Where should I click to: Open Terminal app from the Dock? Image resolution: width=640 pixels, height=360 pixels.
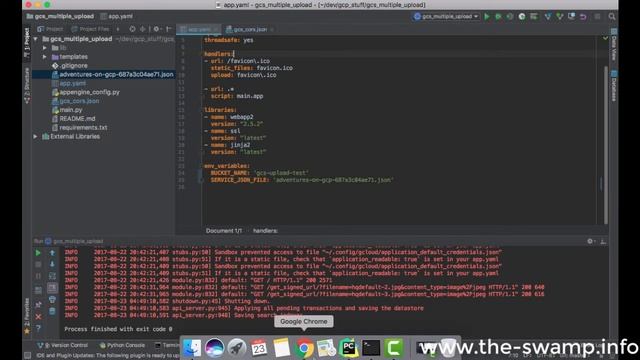tap(371, 348)
